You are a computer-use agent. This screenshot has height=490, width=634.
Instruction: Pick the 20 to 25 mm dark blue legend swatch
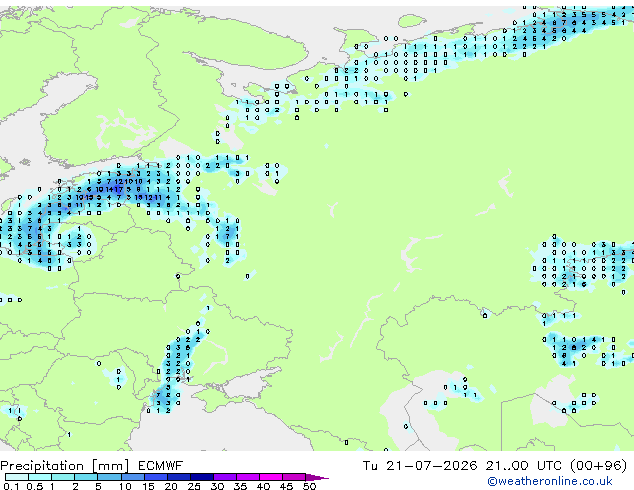[x=179, y=477]
